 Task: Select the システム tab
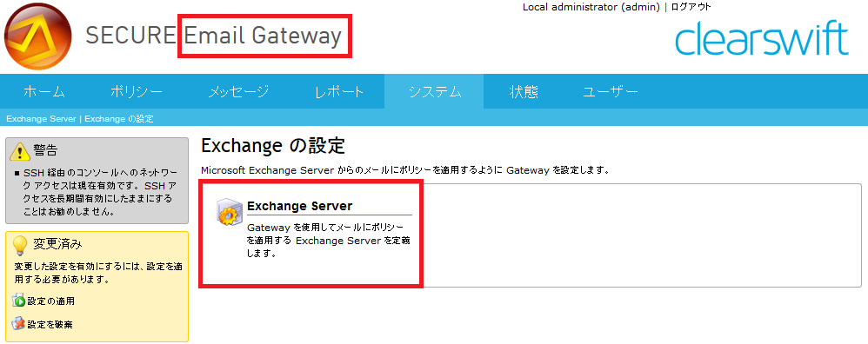click(x=435, y=92)
